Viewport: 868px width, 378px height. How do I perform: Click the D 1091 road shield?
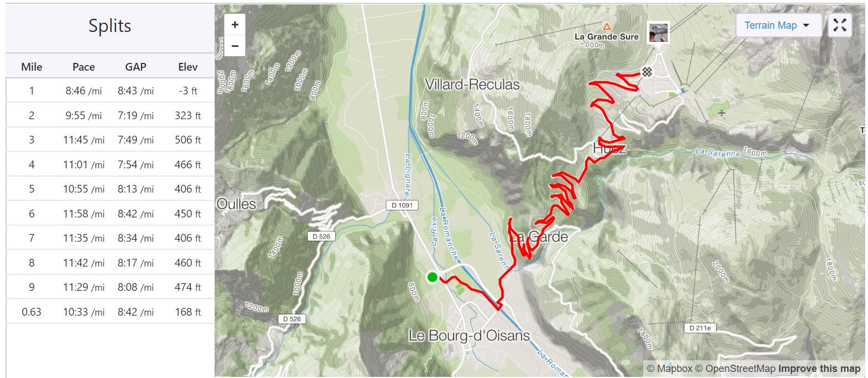(402, 205)
